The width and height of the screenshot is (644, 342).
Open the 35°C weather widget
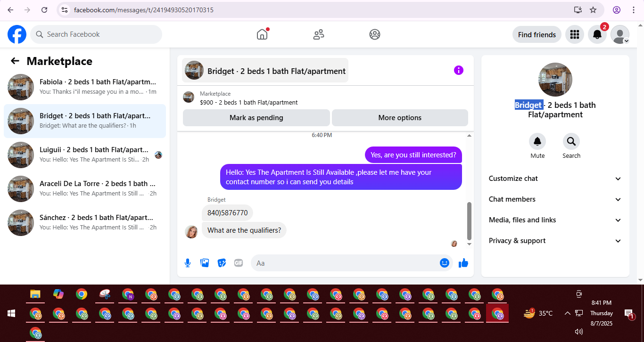(539, 313)
